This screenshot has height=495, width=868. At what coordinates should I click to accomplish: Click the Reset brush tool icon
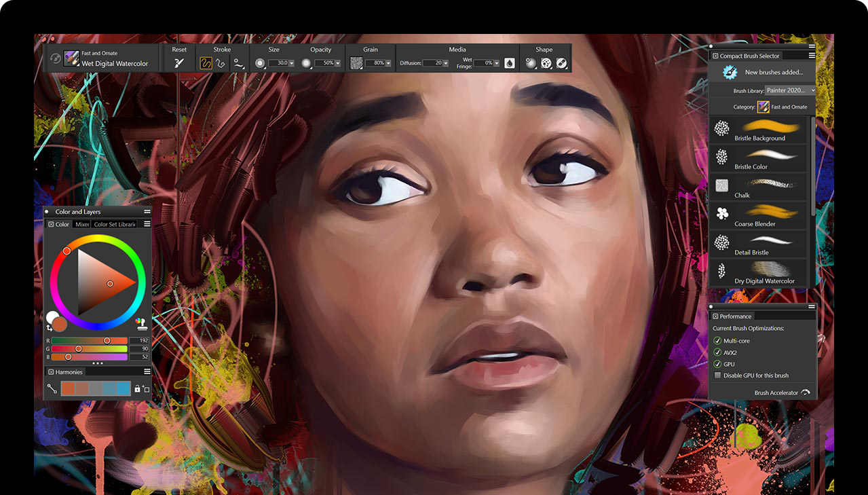pyautogui.click(x=179, y=63)
